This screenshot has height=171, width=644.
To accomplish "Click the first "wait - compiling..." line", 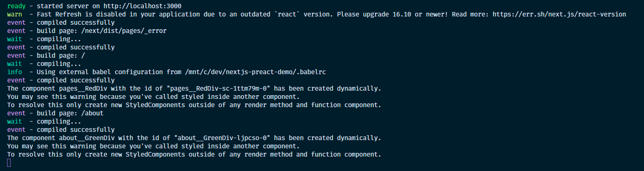I will [44, 39].
